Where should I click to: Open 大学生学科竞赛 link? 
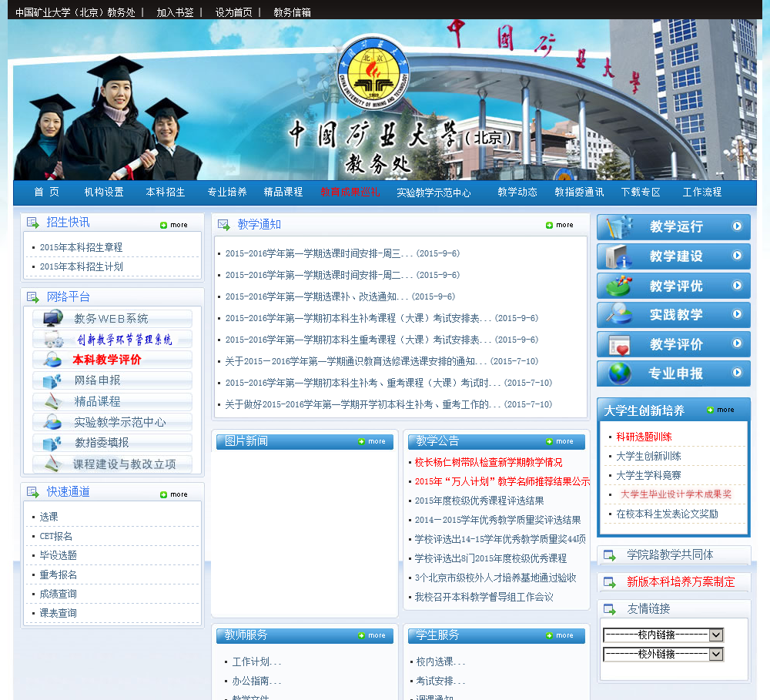pyautogui.click(x=648, y=475)
